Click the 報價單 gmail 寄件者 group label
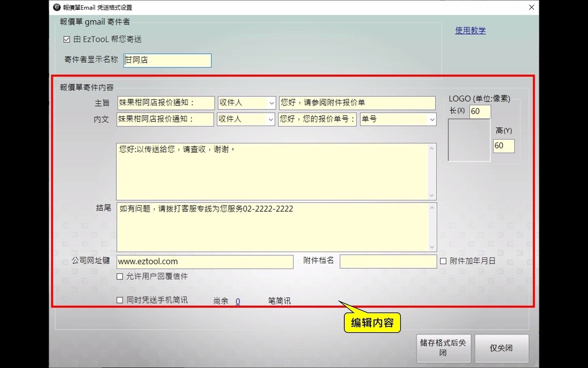Image resolution: width=588 pixels, height=368 pixels. tap(95, 22)
